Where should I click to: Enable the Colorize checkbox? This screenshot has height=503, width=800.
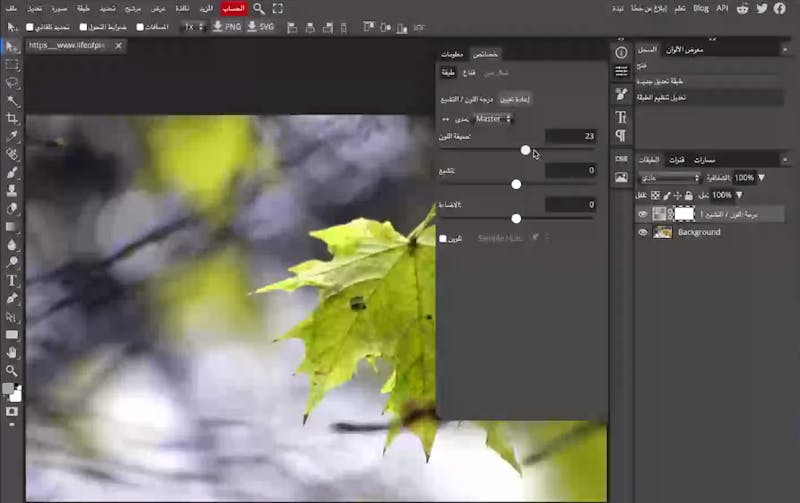[x=443, y=238]
